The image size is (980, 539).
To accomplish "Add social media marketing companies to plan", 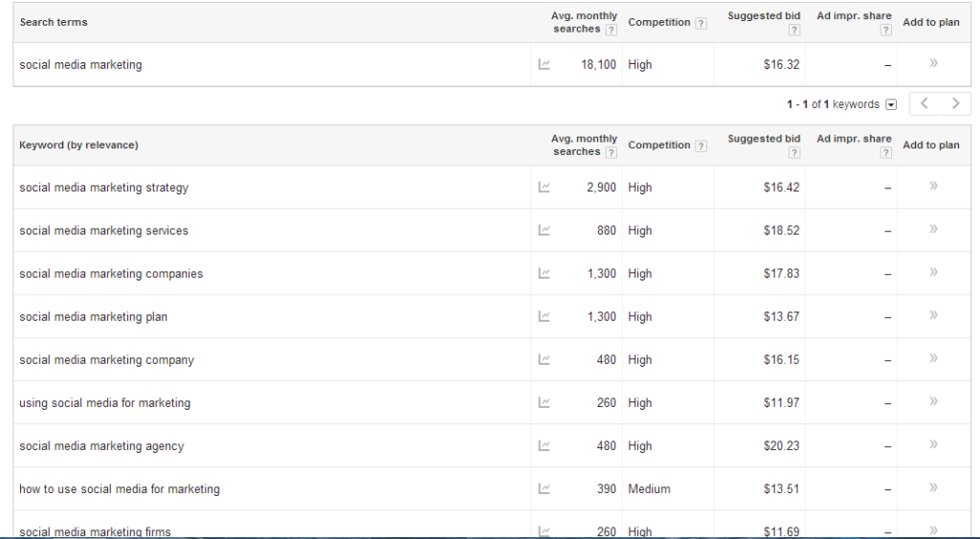I will pyautogui.click(x=933, y=272).
